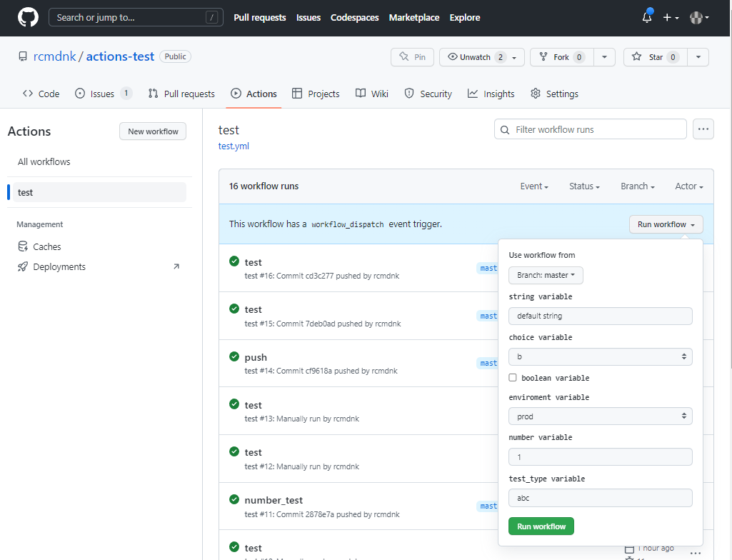Open the test.yml workflow file
732x560 pixels.
click(x=234, y=146)
